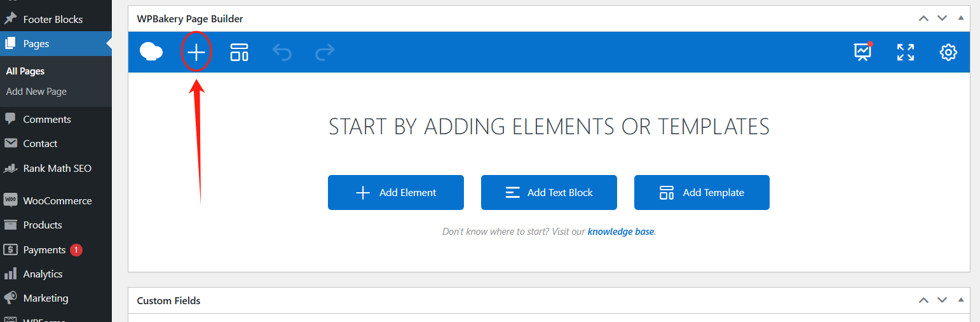Screen dimensions: 980x322
Task: Open Add New Page submenu item
Action: pos(36,92)
